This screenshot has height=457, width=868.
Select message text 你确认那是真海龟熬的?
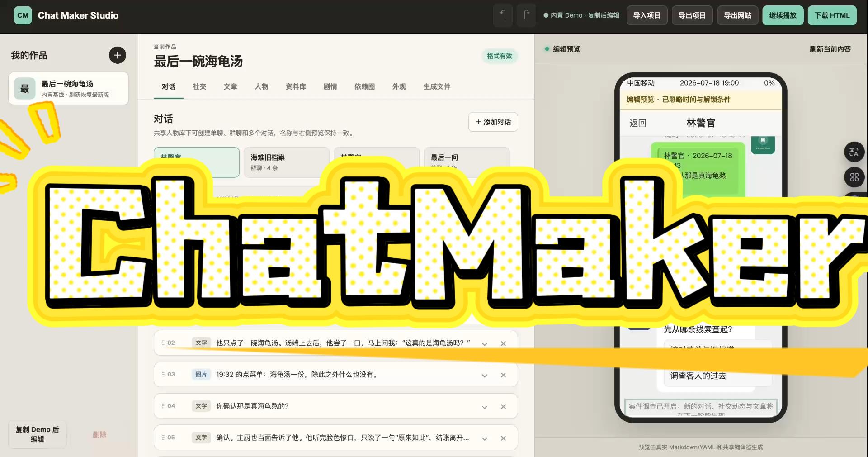pos(252,406)
